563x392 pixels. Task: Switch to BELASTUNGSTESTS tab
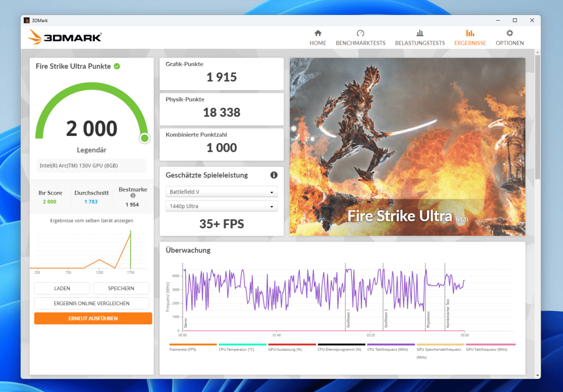420,38
